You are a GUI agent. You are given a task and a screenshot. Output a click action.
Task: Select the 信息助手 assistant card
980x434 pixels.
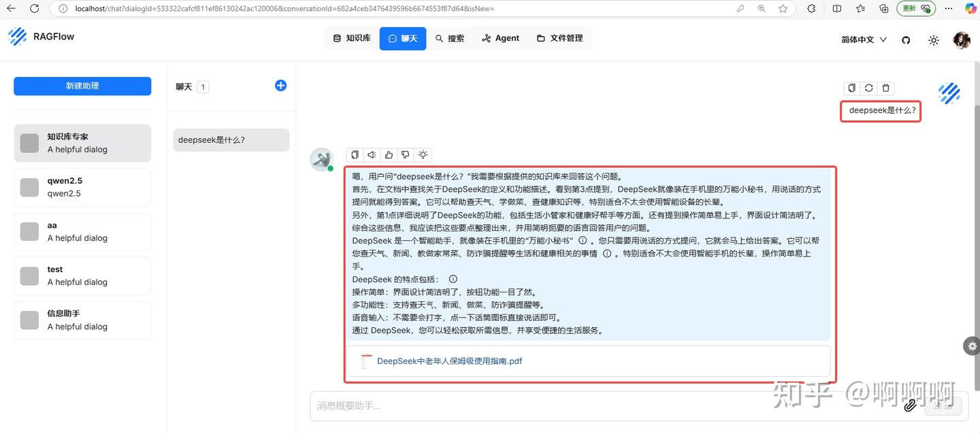point(82,320)
